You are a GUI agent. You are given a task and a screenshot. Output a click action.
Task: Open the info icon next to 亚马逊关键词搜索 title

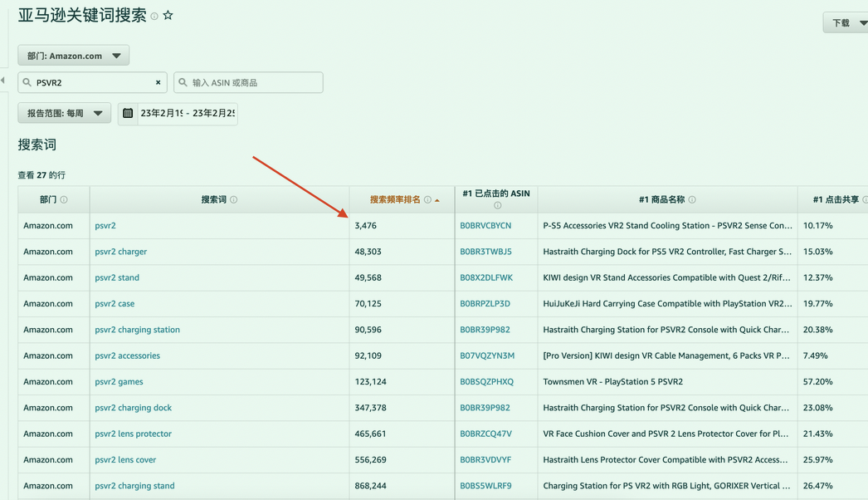[154, 16]
